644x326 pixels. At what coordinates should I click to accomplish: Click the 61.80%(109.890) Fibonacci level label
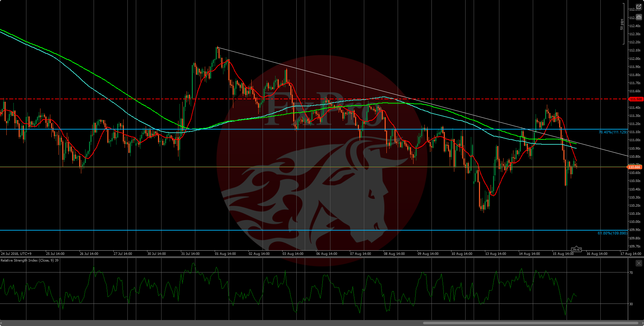(x=612, y=233)
